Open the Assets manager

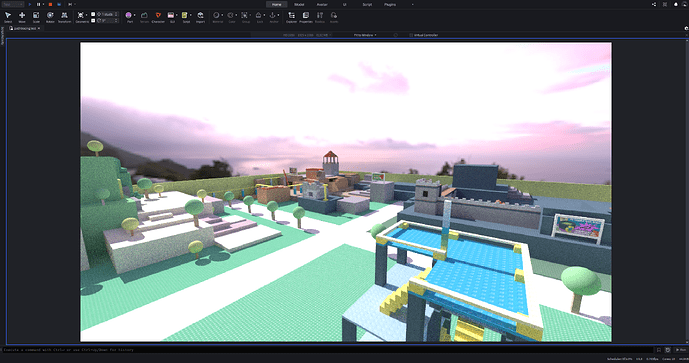[x=334, y=17]
